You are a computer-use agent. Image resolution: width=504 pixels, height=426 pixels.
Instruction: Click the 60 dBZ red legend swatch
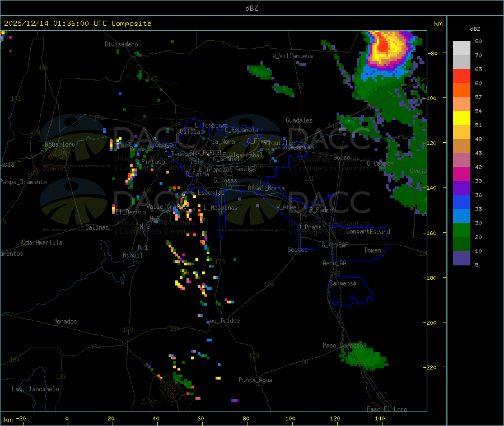[x=461, y=76]
